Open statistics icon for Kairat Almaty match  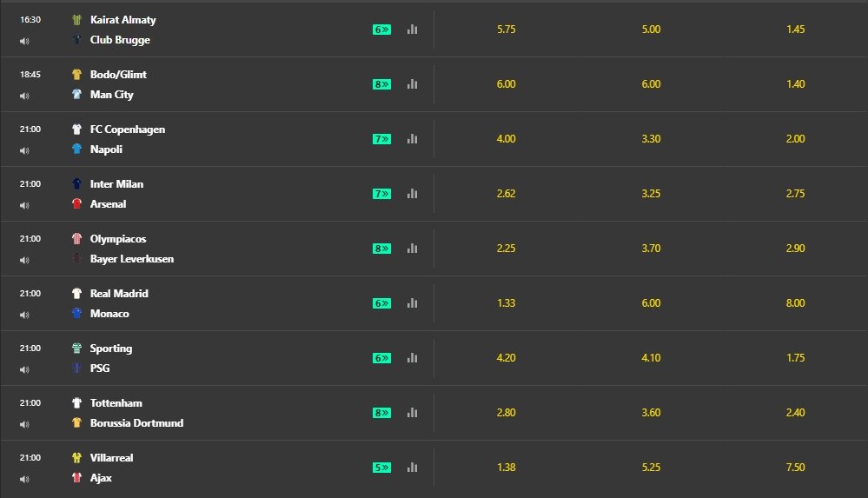412,30
